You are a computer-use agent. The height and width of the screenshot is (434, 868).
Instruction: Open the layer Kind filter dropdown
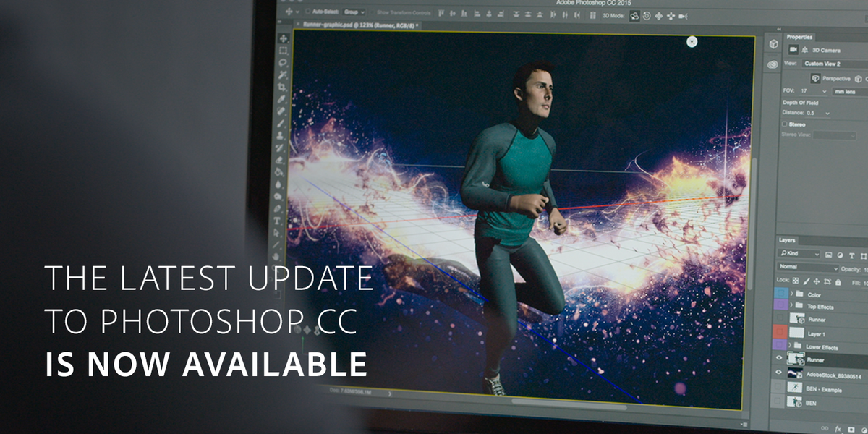(x=799, y=254)
